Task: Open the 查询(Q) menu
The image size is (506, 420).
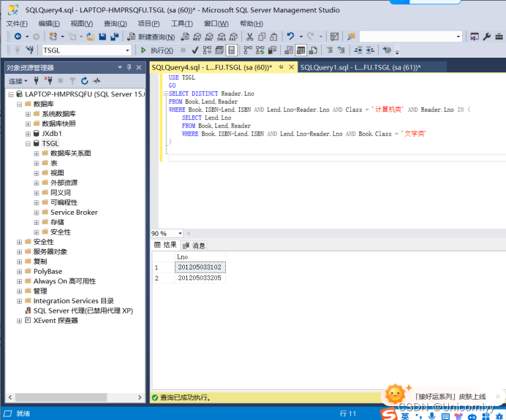Action: pos(116,23)
